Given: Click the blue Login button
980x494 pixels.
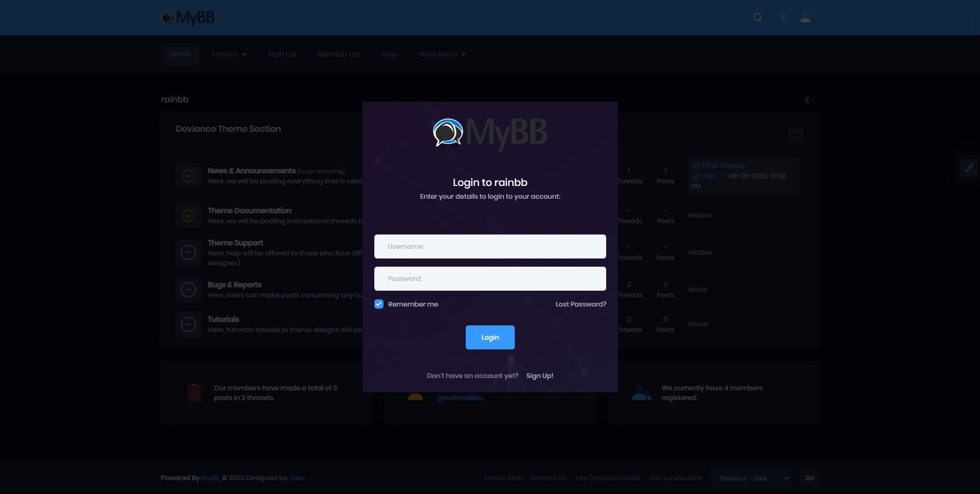Looking at the screenshot, I should click(490, 337).
